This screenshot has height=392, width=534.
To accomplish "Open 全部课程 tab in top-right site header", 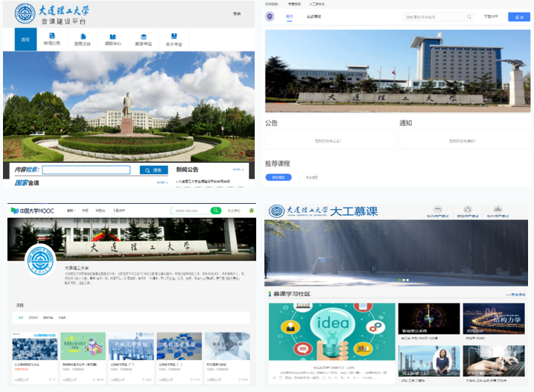I will (314, 16).
